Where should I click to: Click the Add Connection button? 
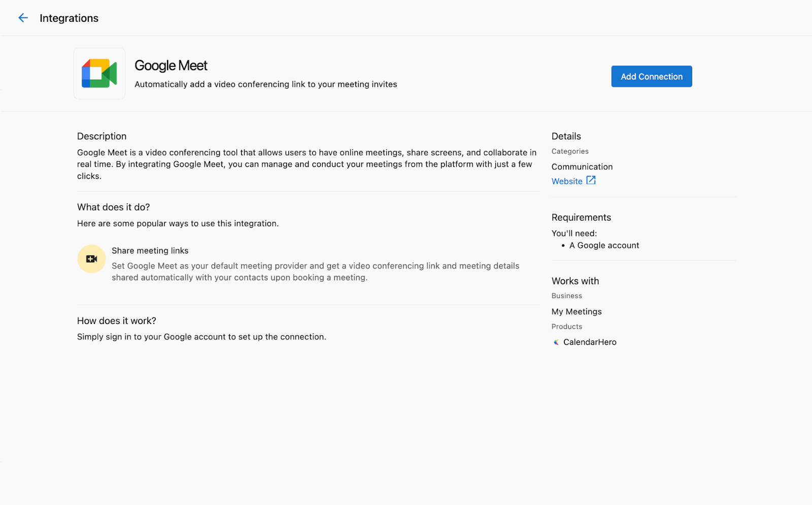[x=652, y=77]
